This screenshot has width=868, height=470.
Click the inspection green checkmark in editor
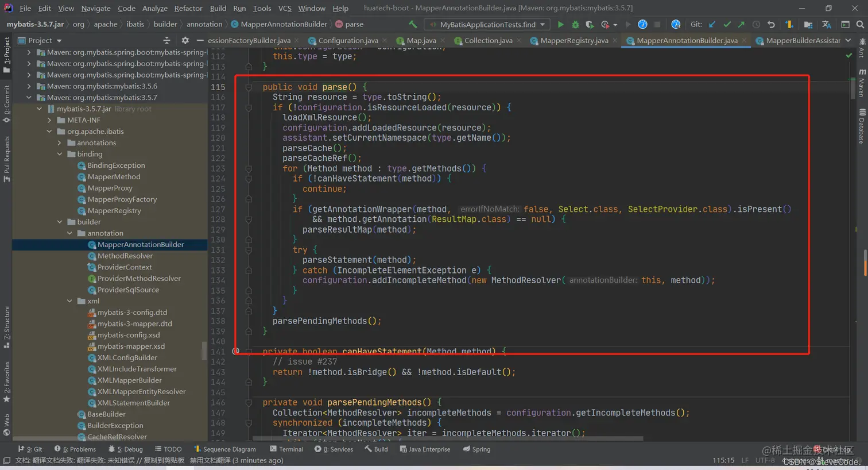(848, 55)
